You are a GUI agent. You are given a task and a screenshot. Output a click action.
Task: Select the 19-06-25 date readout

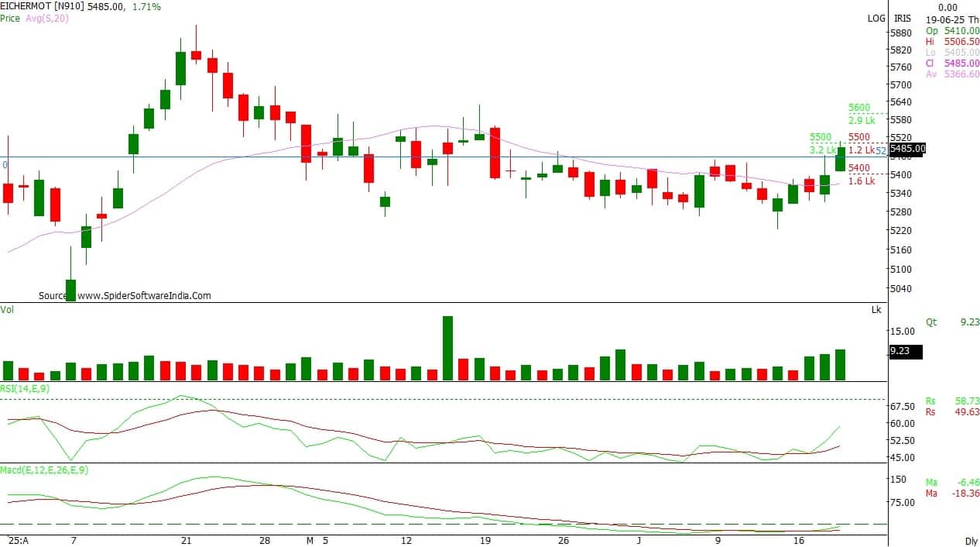(x=946, y=18)
